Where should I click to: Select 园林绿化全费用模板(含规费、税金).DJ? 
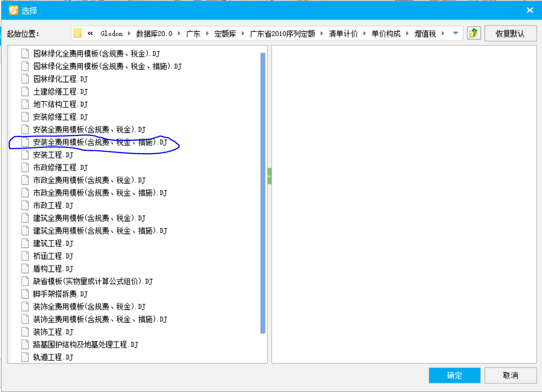pos(96,53)
